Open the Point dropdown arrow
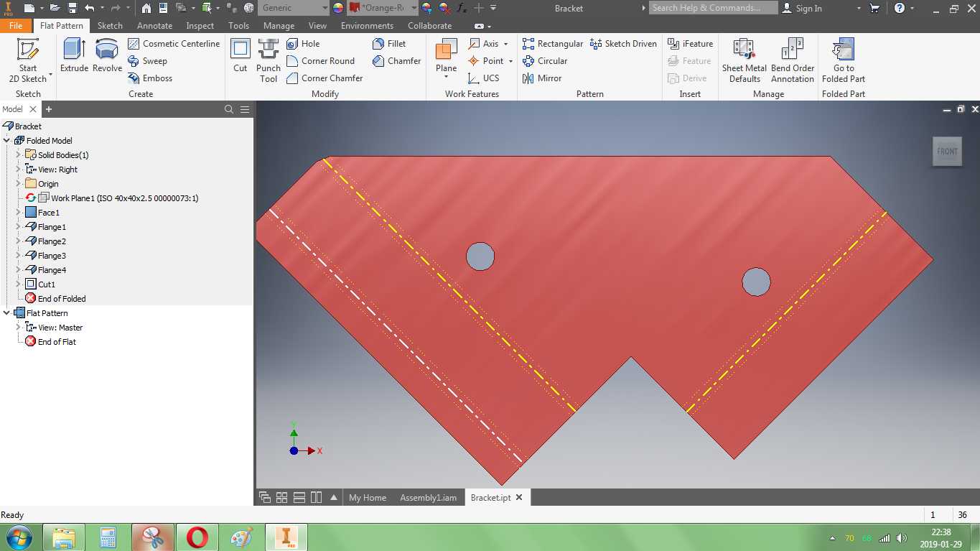Image resolution: width=980 pixels, height=551 pixels. [x=510, y=61]
